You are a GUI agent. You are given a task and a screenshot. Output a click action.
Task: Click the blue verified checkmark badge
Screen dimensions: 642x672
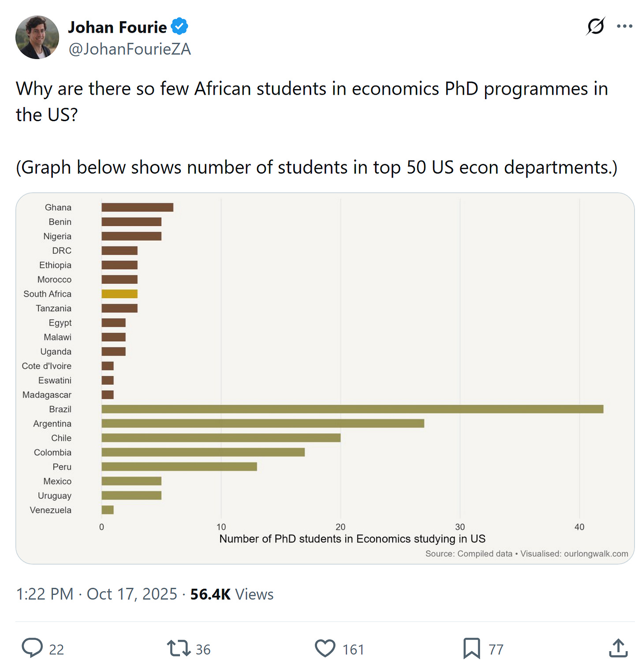[179, 26]
